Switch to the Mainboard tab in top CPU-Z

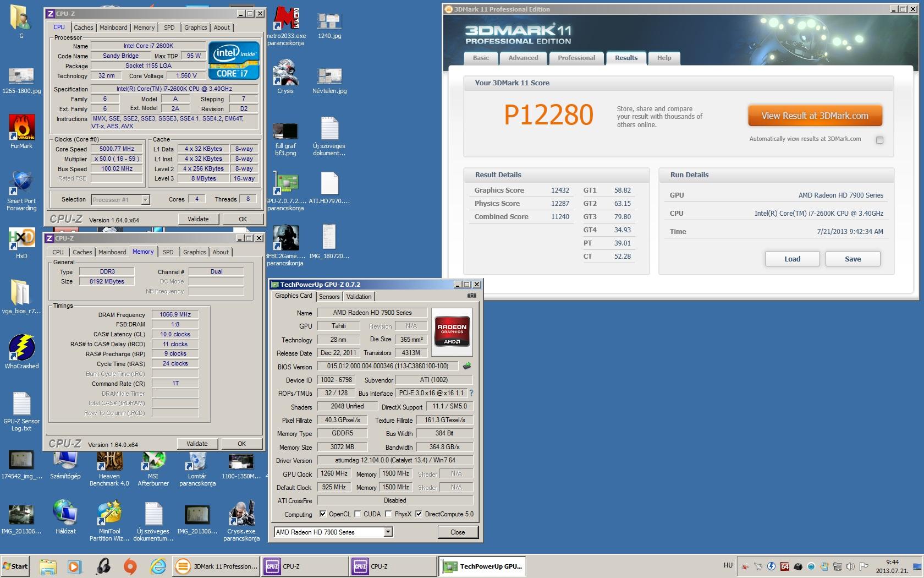[x=113, y=28]
